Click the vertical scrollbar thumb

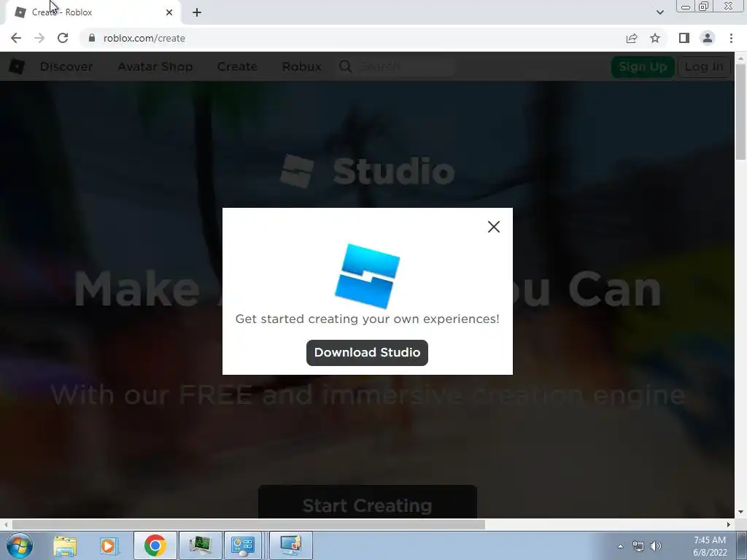click(740, 111)
